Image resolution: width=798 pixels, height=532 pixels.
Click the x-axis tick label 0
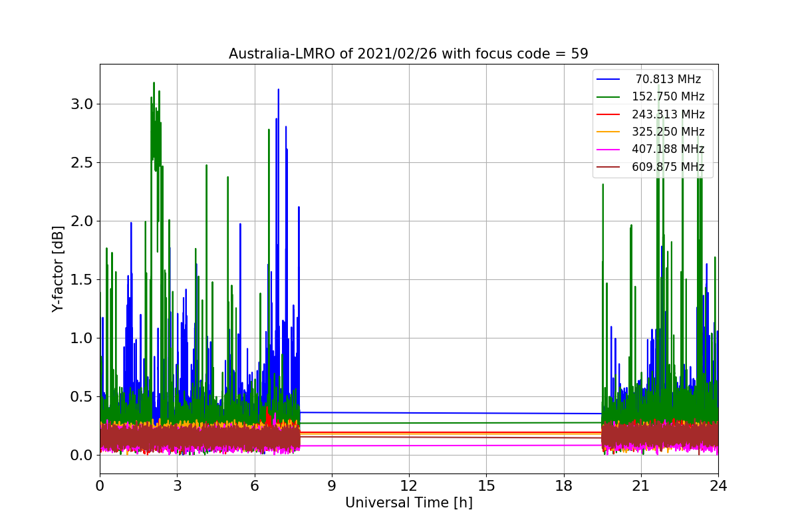point(100,485)
